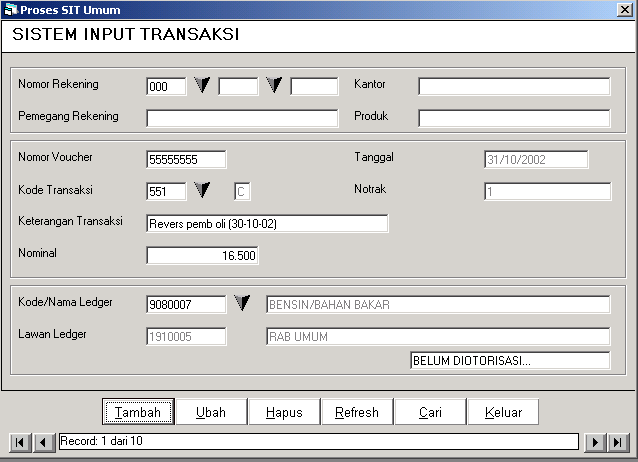The image size is (638, 462).
Task: Close the Proses SIT Umum window
Action: click(x=625, y=10)
